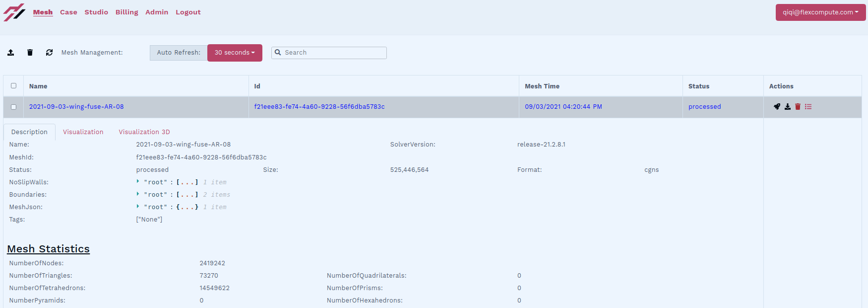Expand the MeshJson root tree node
868x308 pixels.
[x=138, y=207]
